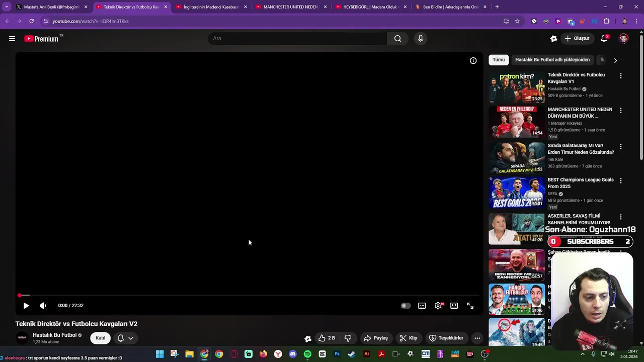Start voice search with the microphone
The width and height of the screenshot is (644, 362).
(421, 39)
